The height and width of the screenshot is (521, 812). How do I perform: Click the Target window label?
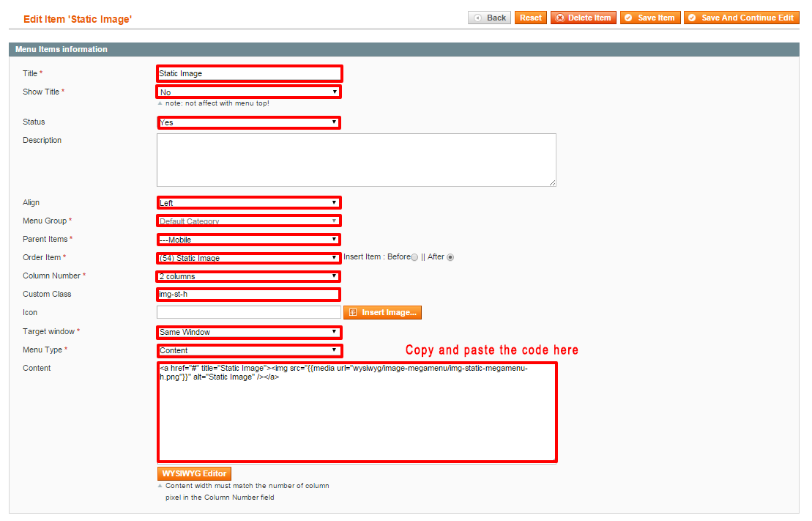pyautogui.click(x=48, y=331)
